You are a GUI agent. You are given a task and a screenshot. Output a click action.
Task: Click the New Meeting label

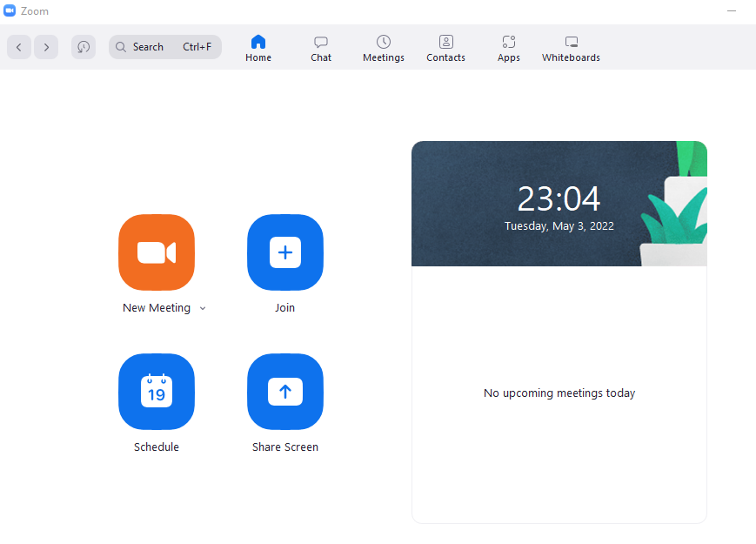click(157, 308)
